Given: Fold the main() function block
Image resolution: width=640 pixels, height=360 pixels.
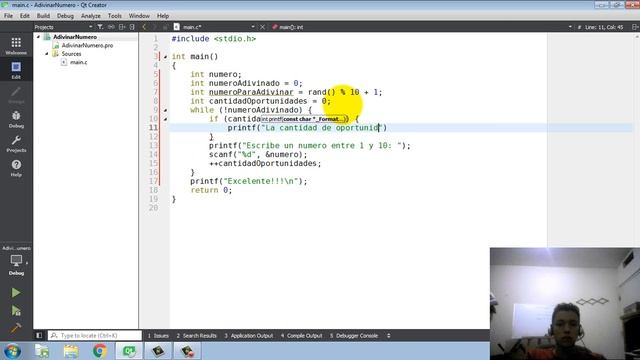Looking at the screenshot, I should tap(165, 57).
